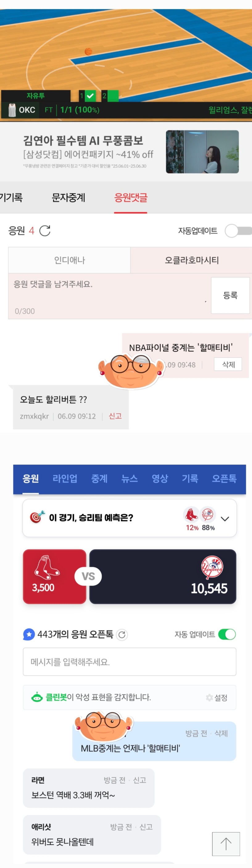Vote for Yankees 10,545 card
Viewport: 252px width, 868px height.
tap(163, 577)
